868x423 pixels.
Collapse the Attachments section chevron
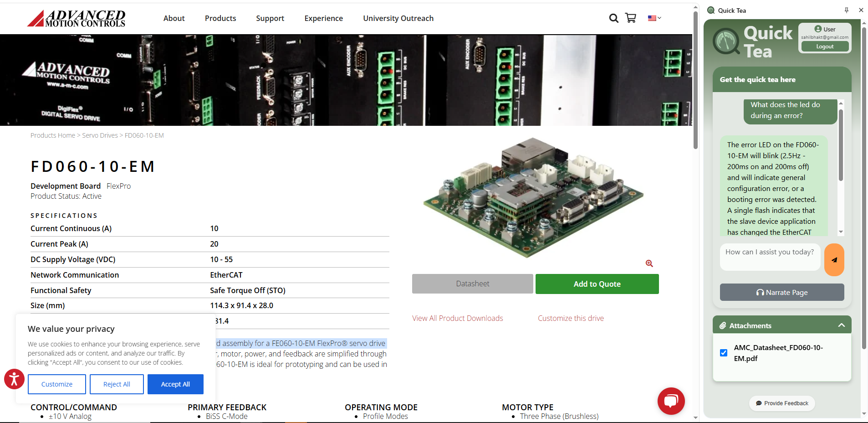[x=842, y=325]
